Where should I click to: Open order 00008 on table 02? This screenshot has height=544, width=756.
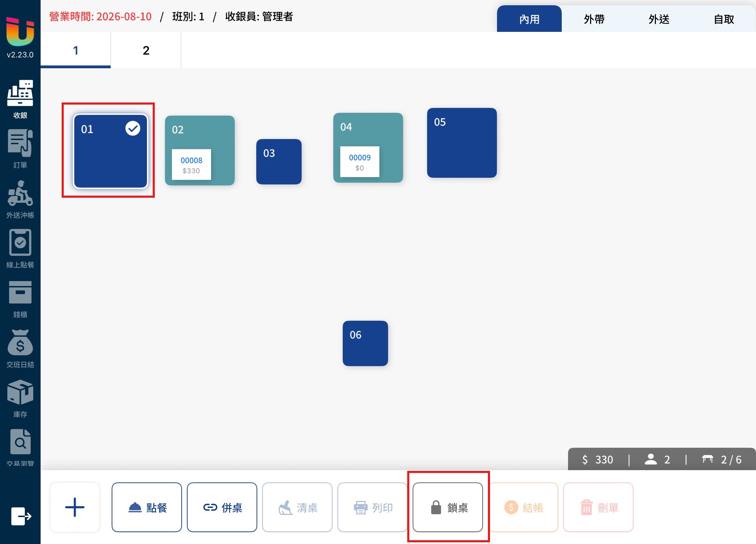coord(191,165)
